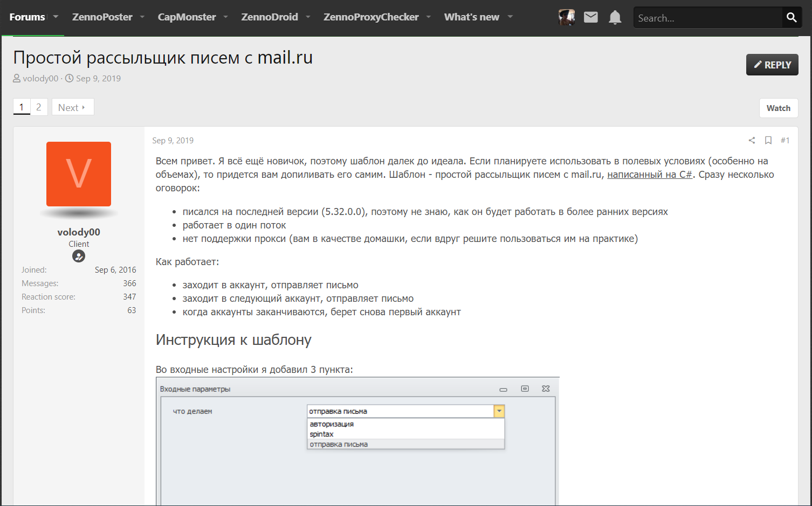Screen dimensions: 812x506
Task: Click the post date Sep 9, 2019
Action: 173,140
